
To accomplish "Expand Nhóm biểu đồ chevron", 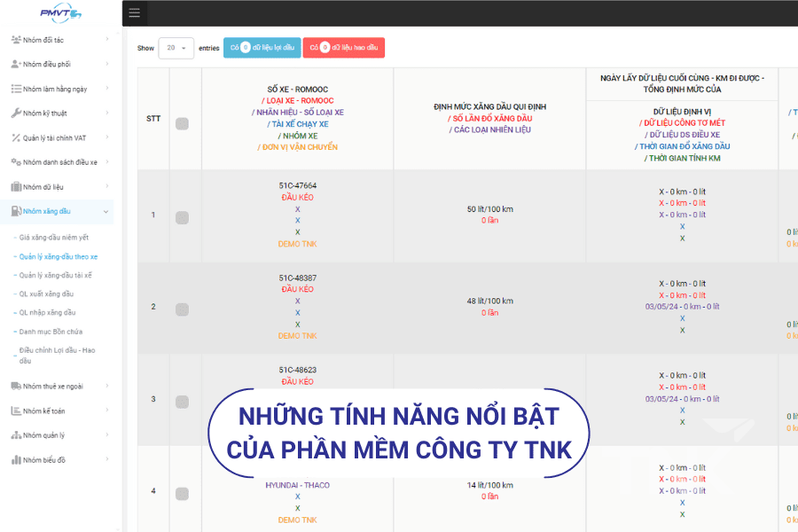I will click(107, 458).
